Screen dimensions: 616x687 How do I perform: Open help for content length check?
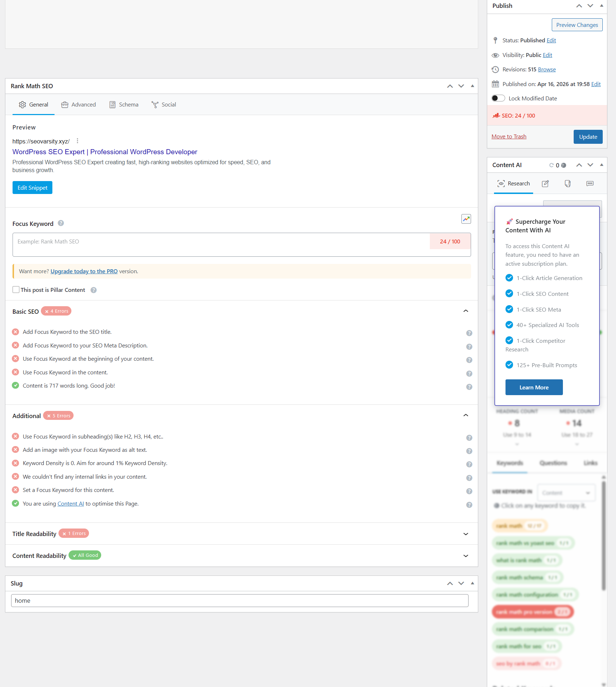click(469, 387)
